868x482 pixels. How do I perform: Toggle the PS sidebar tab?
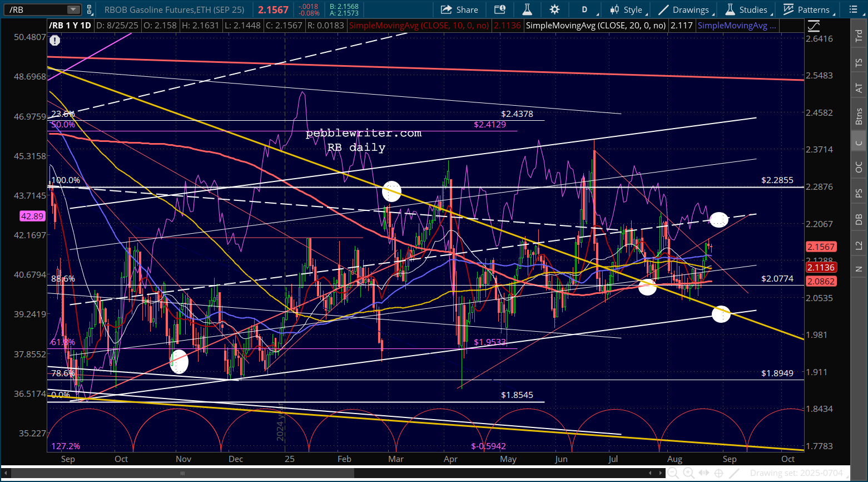(859, 193)
